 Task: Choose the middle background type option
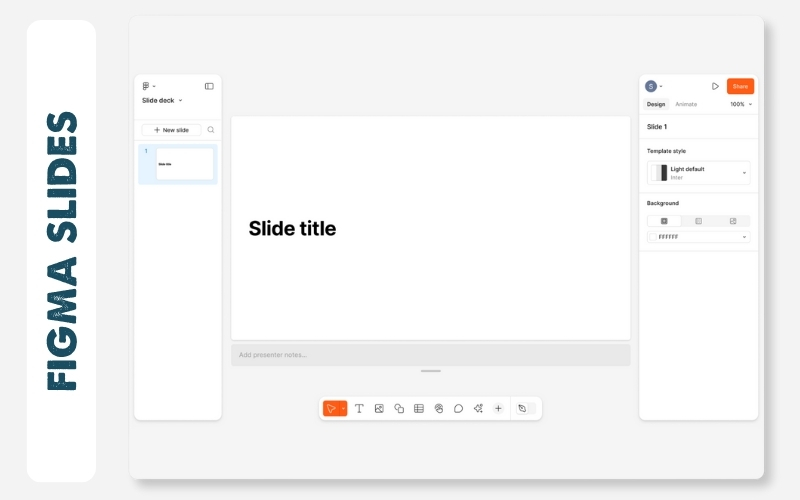(698, 221)
